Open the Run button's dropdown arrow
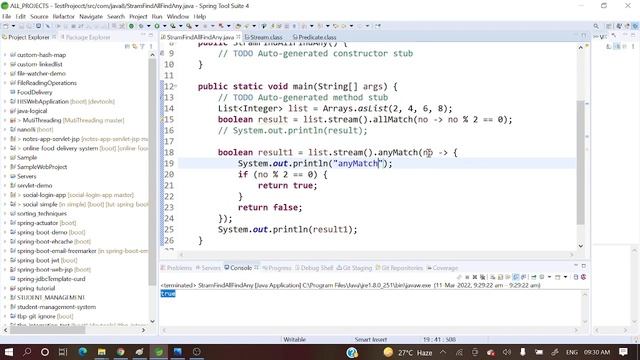Viewport: 640px width, 360px height. 164,26
